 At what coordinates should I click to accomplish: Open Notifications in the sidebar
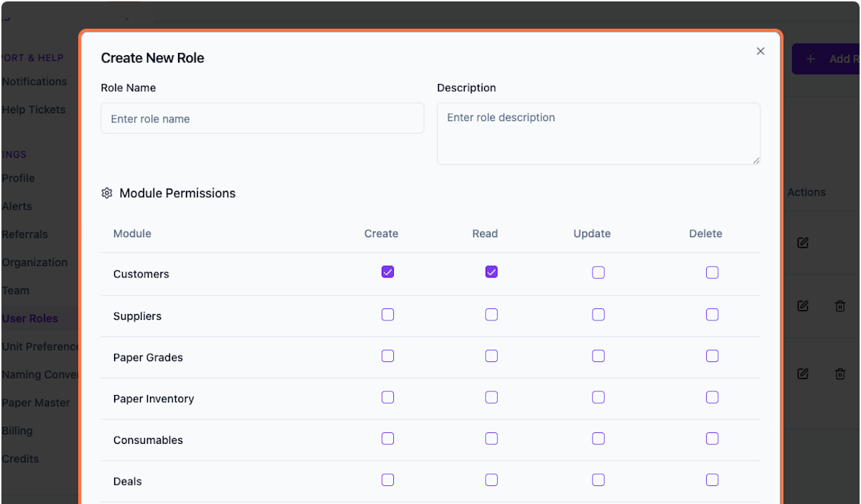(x=34, y=81)
